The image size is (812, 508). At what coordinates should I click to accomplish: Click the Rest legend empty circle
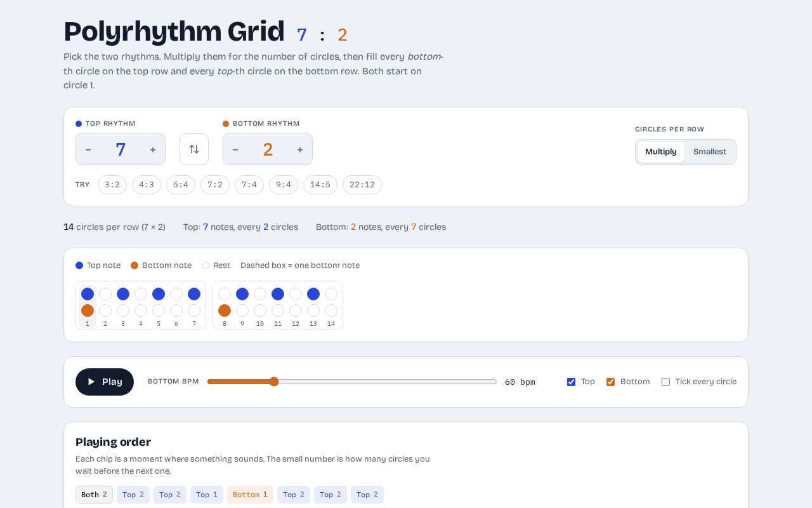pos(206,265)
